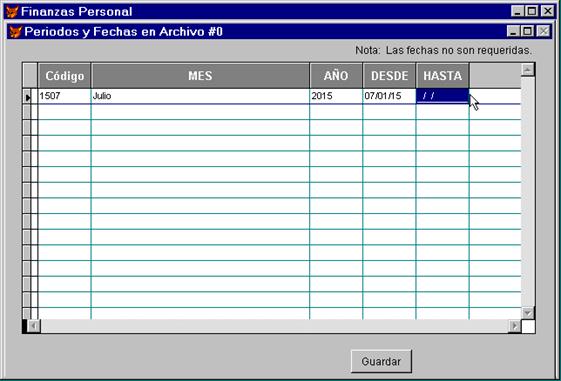
Task: Click the highlighted empty HASTA date cell
Action: pos(443,96)
